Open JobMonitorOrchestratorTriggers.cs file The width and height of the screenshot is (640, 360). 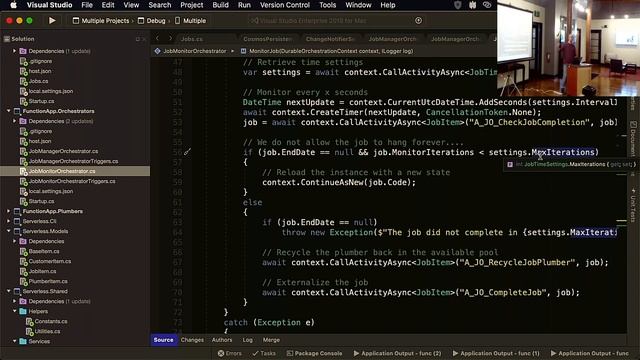tap(72, 181)
